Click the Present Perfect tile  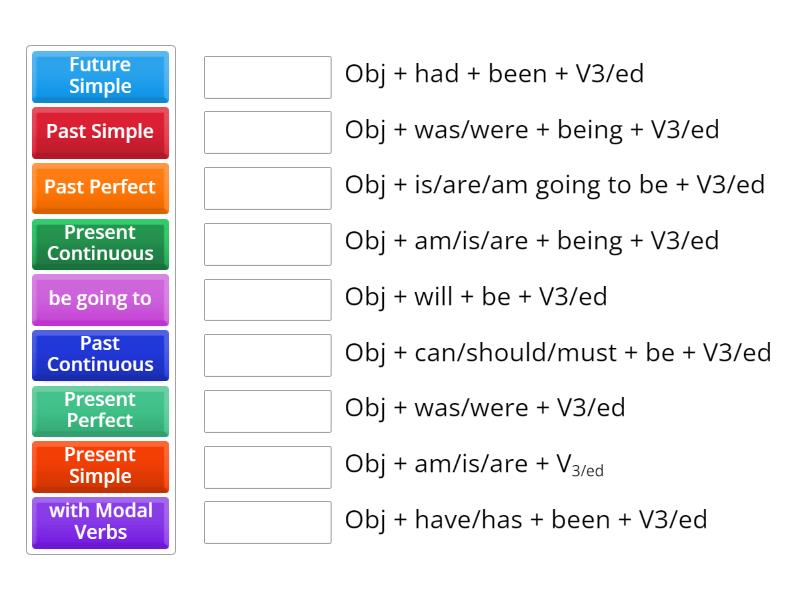(x=99, y=411)
